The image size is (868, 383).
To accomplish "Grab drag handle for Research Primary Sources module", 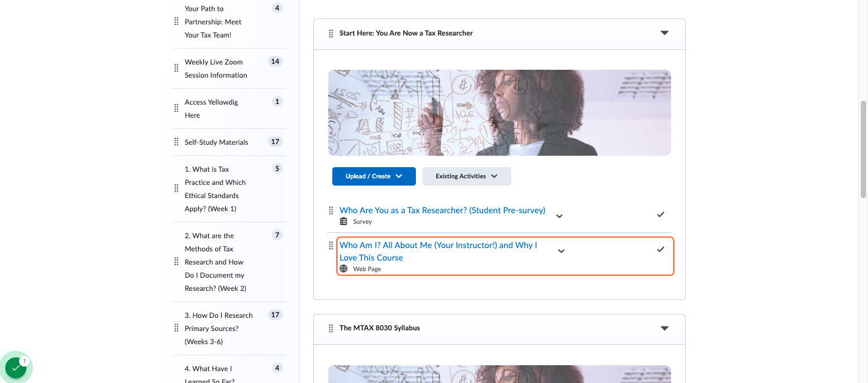I will click(x=176, y=328).
